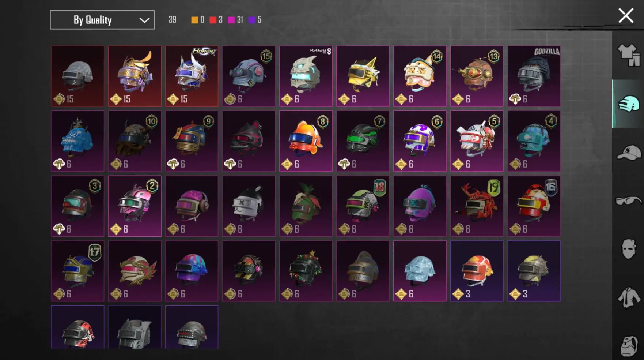Close the helmet skin selection panel
This screenshot has width=644, height=360.
pyautogui.click(x=626, y=16)
